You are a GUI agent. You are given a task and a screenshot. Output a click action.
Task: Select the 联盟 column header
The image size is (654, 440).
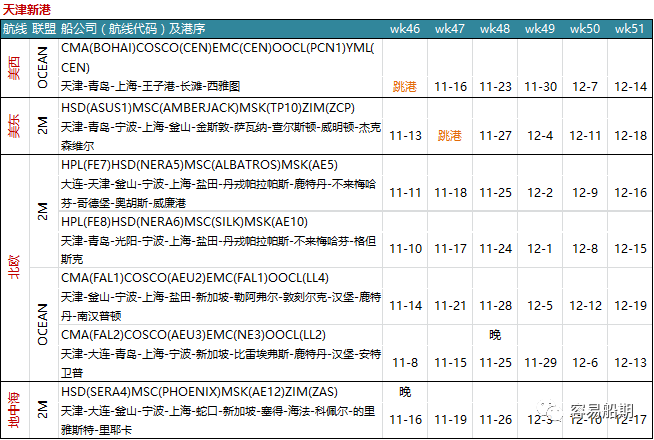click(44, 29)
